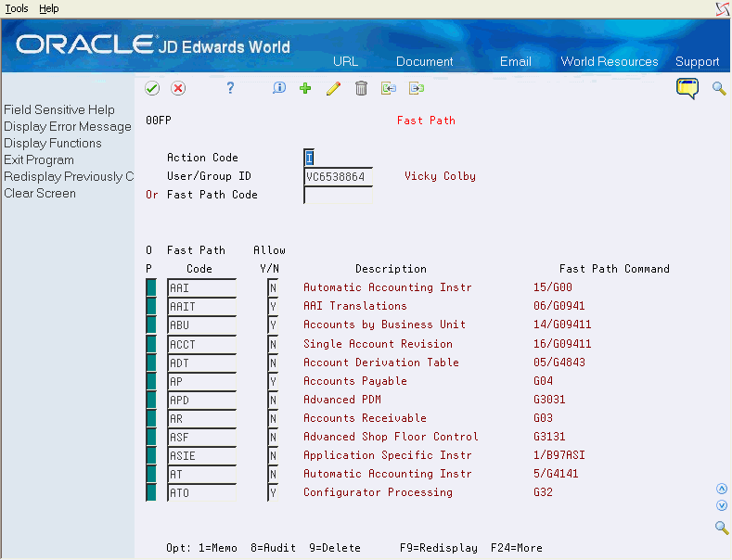Viewport: 732px width, 560px height.
Task: Click the option field for the AAI row
Action: pos(151,288)
